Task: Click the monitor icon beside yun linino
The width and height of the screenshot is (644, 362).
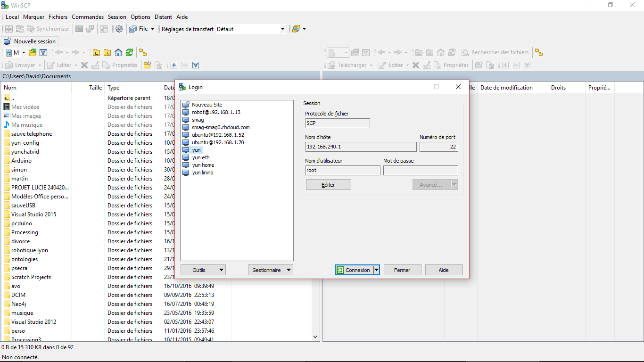Action: click(x=186, y=173)
